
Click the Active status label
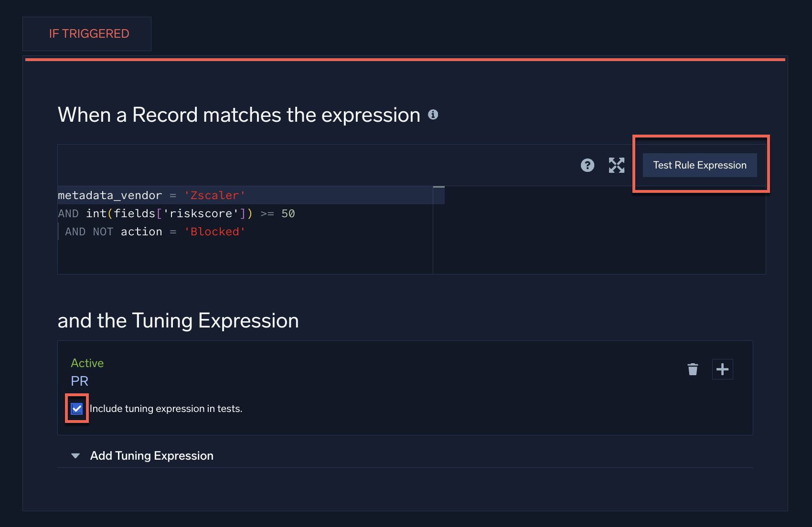87,363
